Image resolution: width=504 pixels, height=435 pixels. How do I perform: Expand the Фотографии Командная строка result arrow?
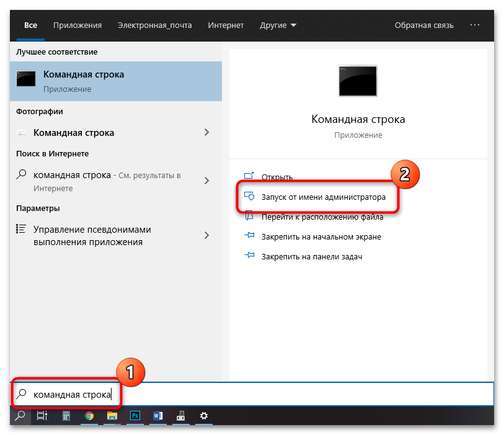(x=207, y=132)
